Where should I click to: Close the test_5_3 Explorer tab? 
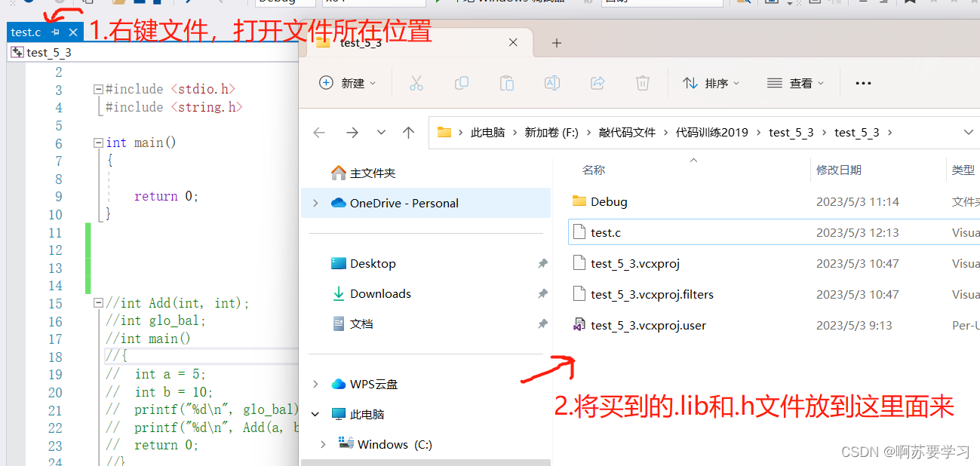pos(513,43)
